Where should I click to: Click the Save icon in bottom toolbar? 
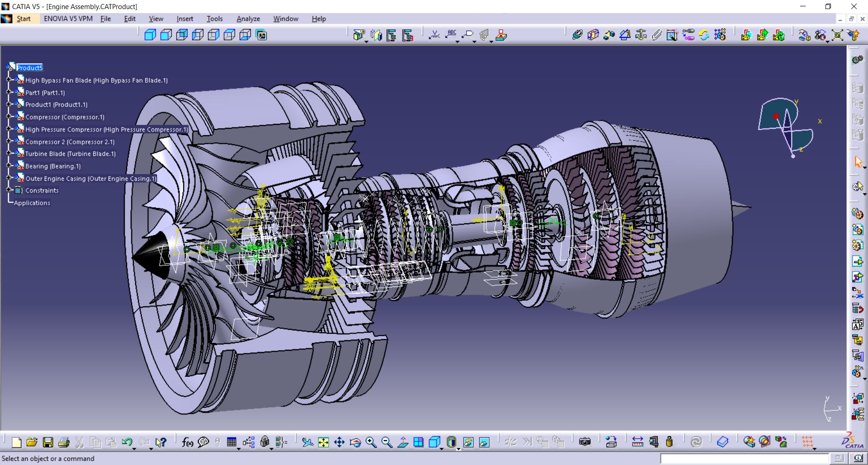point(48,442)
